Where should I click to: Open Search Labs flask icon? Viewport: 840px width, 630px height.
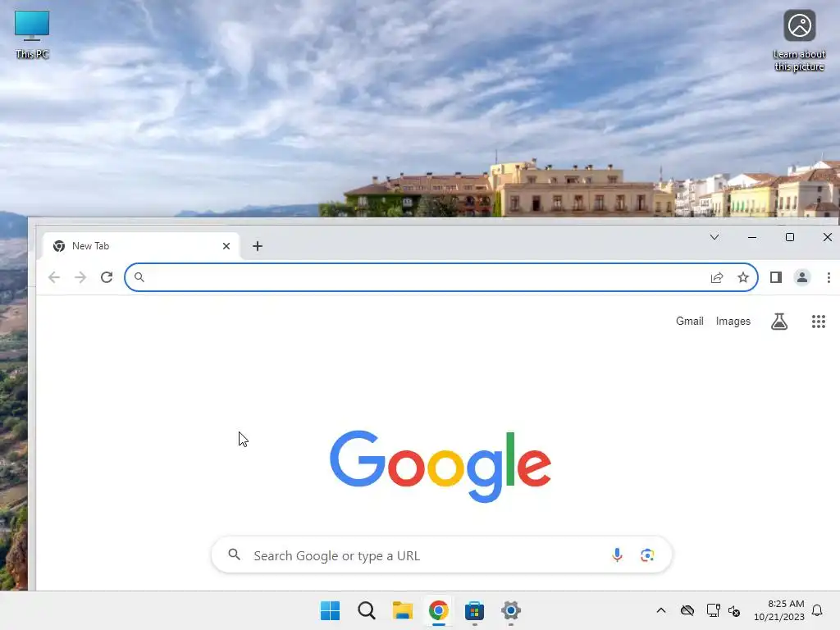(x=779, y=321)
